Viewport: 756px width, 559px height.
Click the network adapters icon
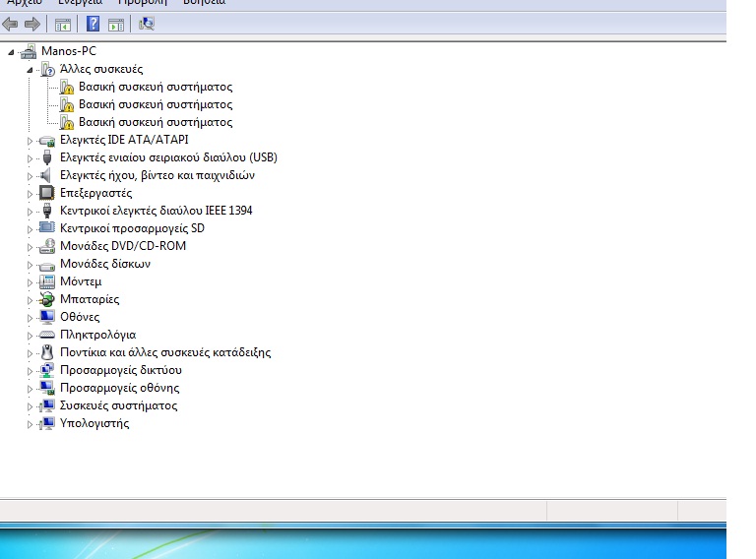click(x=47, y=370)
